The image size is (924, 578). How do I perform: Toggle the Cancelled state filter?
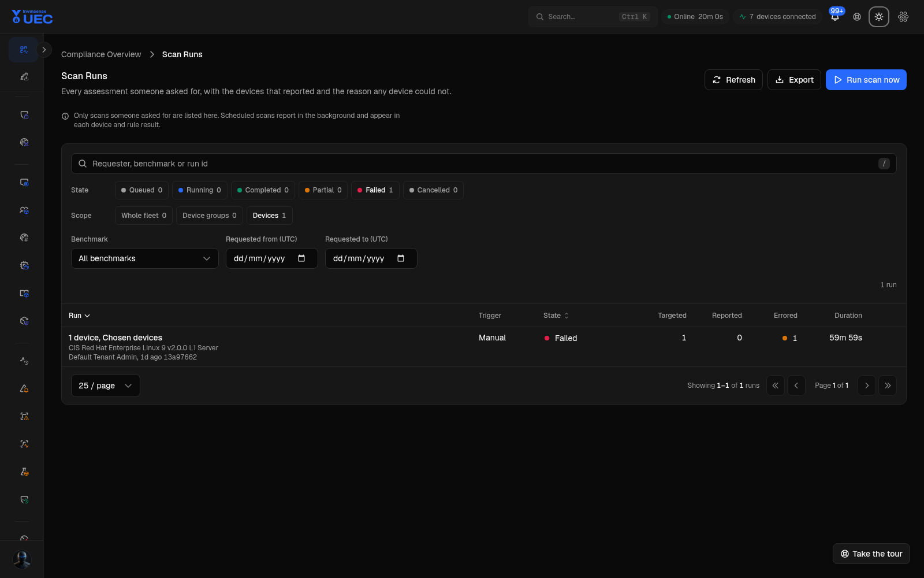[x=433, y=190]
